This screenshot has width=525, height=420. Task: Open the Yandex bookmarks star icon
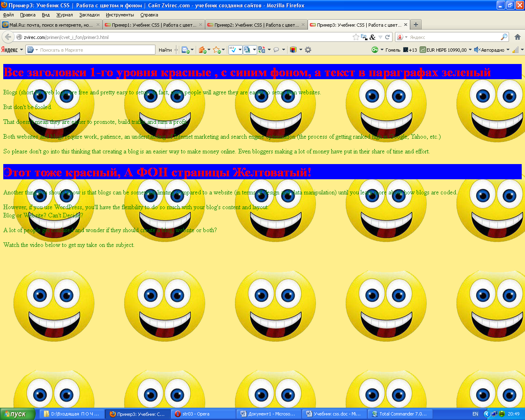tap(217, 50)
